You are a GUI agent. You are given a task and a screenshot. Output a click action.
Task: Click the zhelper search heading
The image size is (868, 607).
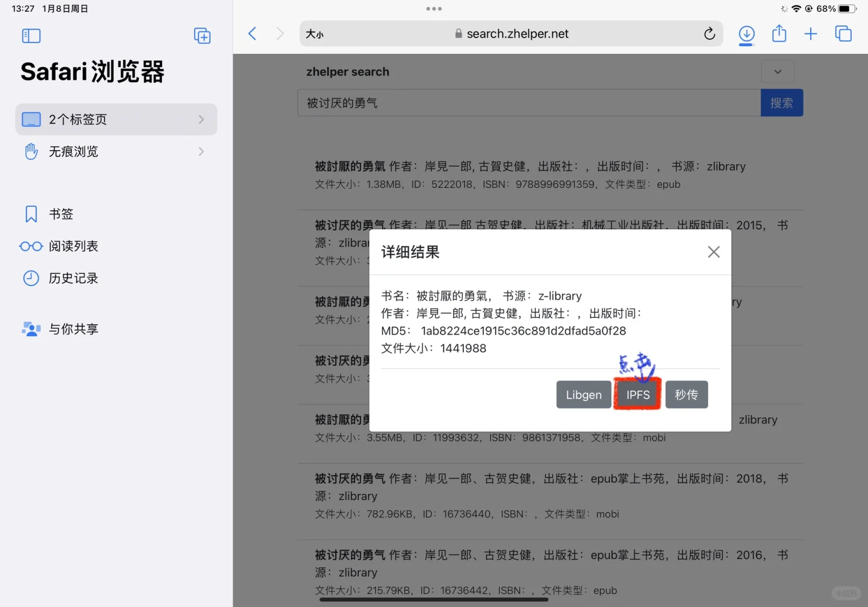(x=348, y=72)
